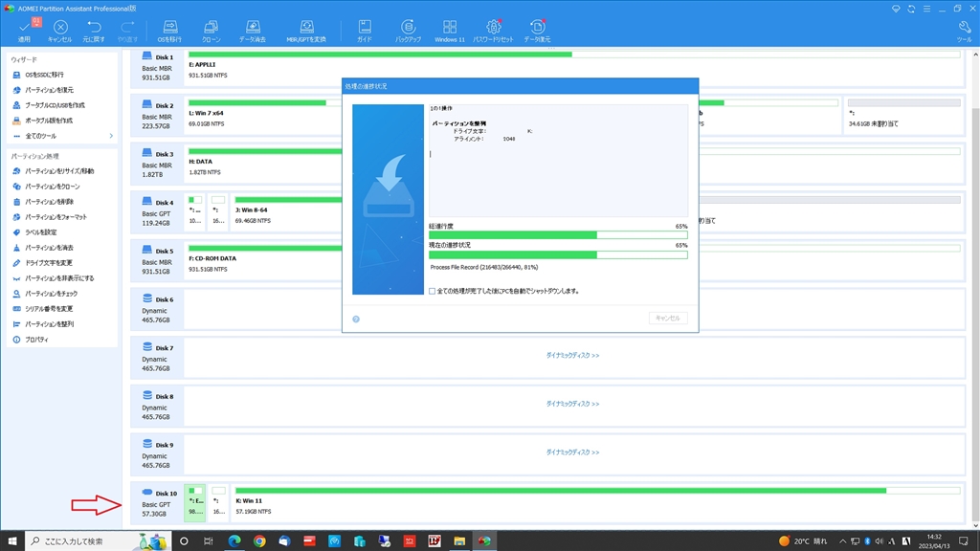Open the hamburger menu in title bar

pyautogui.click(x=926, y=9)
